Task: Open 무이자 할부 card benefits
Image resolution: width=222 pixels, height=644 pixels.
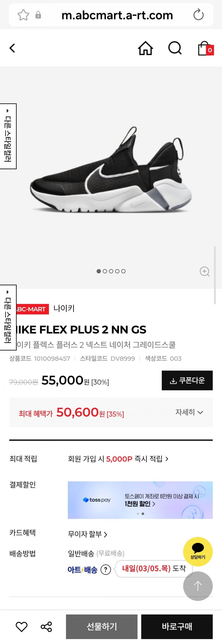Action: click(88, 534)
